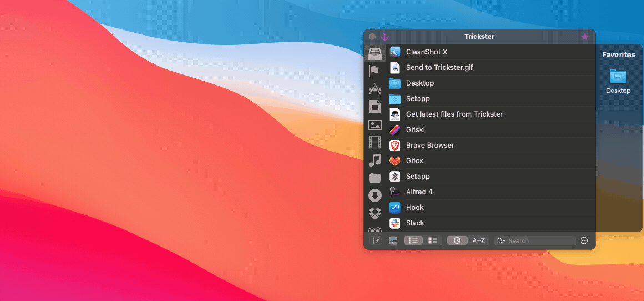Switch to simple list view
Screen dimensions: 644x301
[x=413, y=240]
